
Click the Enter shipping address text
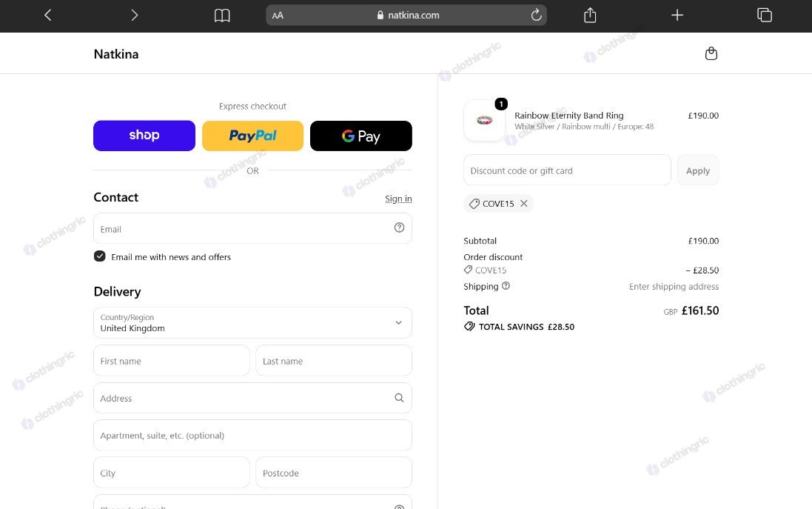tap(674, 286)
